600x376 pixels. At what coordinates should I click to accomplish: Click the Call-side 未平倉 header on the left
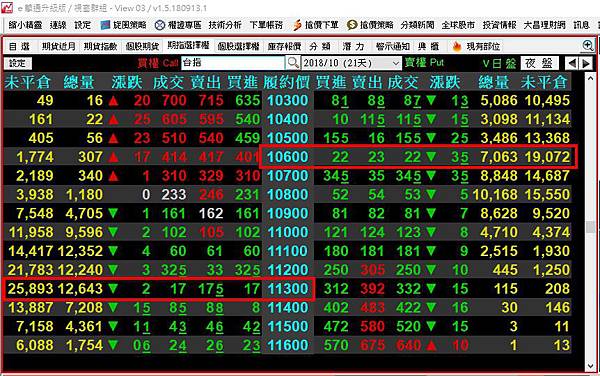point(27,82)
